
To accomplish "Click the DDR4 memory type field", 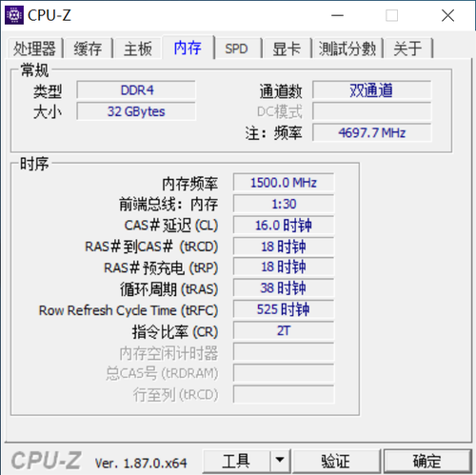I will (136, 90).
